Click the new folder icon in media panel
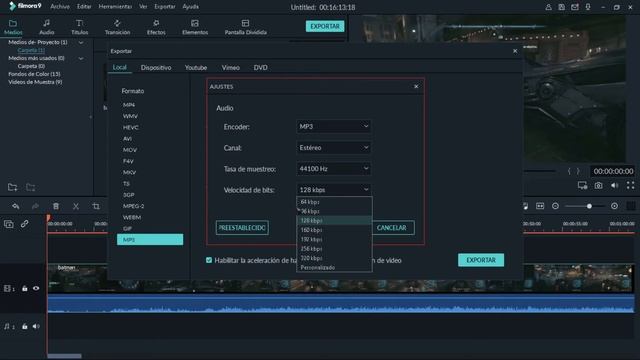This screenshot has width=640, height=360. 12,187
